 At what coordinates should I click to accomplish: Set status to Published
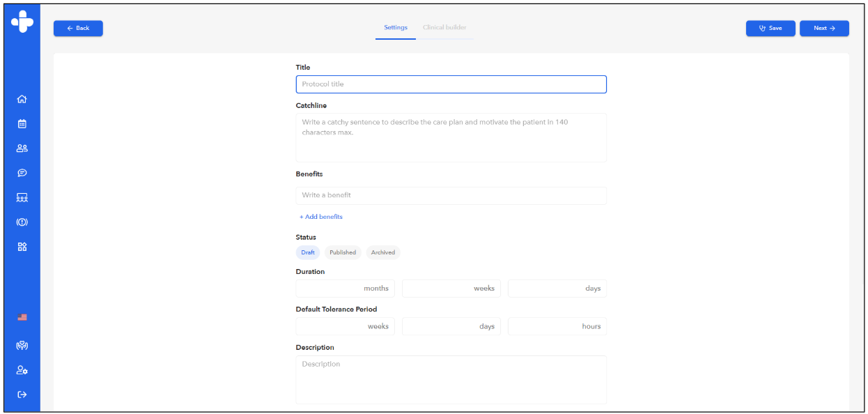click(x=343, y=252)
